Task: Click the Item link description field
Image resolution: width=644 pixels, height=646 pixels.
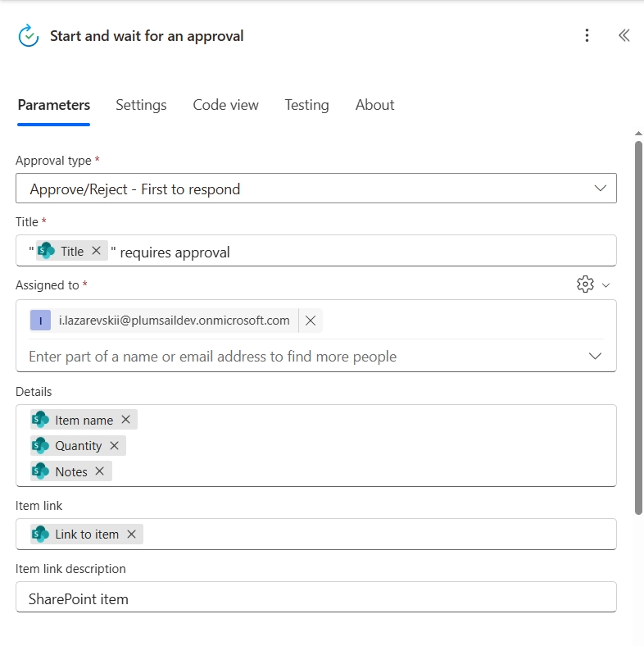Action: pos(315,598)
